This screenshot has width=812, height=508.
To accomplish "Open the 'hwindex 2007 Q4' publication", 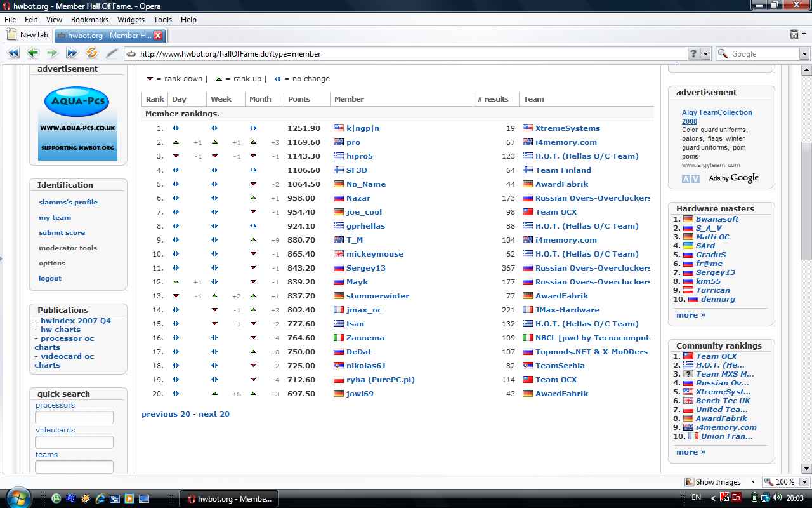I will (75, 321).
